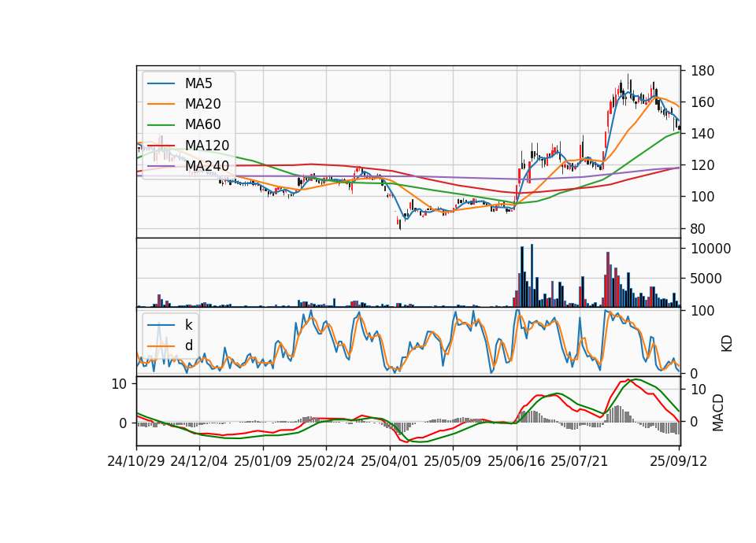Click the 25/04/01 date label
This screenshot has height=543, width=756.
(390, 461)
